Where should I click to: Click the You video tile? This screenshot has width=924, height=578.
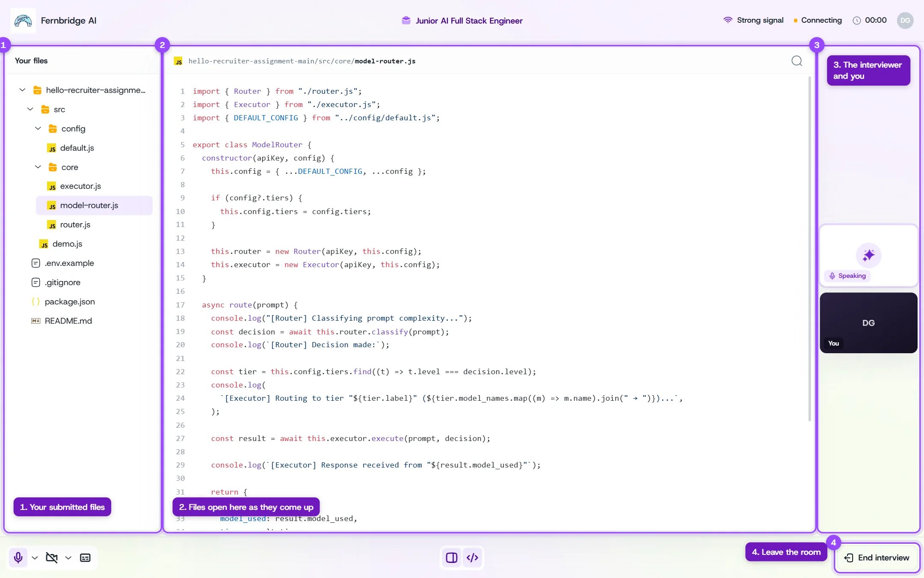868,323
